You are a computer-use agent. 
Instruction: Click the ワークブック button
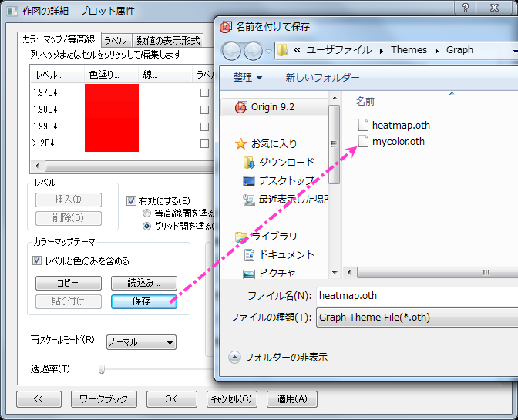click(104, 399)
